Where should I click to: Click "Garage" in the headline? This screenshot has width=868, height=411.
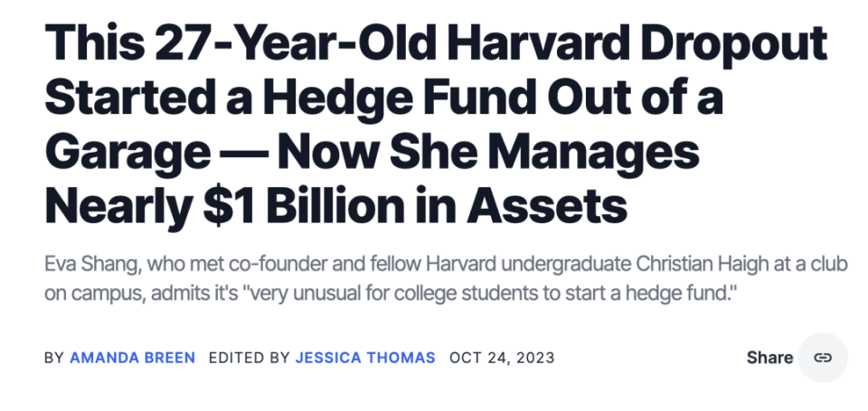point(127,154)
